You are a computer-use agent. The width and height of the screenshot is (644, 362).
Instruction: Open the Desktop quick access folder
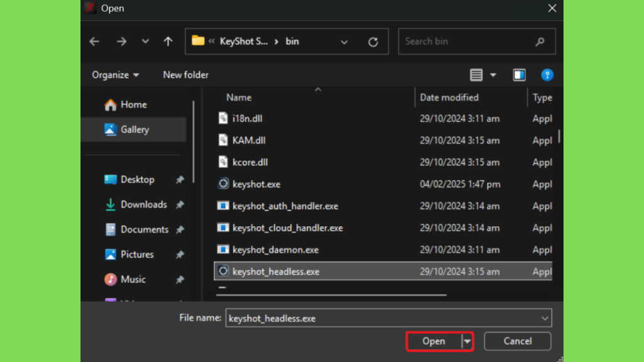138,180
